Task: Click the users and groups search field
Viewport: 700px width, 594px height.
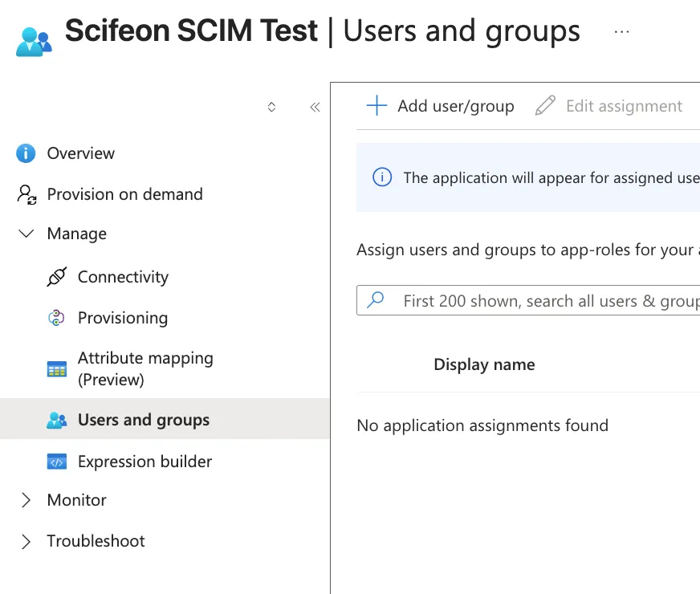Action: point(530,300)
